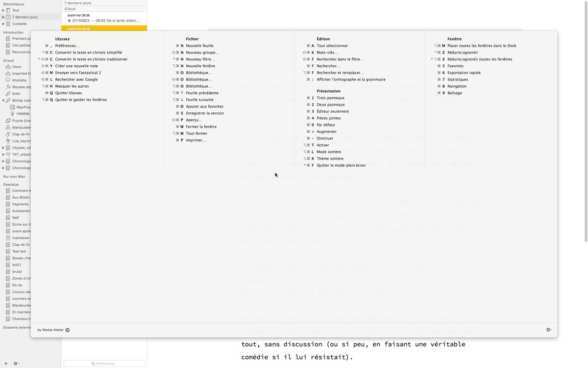588x368 pixels.
Task: Select Rechercher et remplacer…
Action: coord(340,73)
